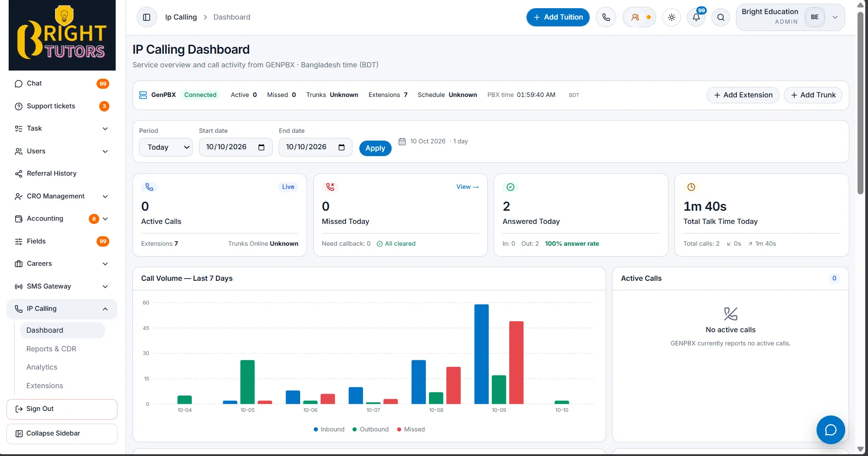Click the GenPBX server icon

tap(143, 95)
